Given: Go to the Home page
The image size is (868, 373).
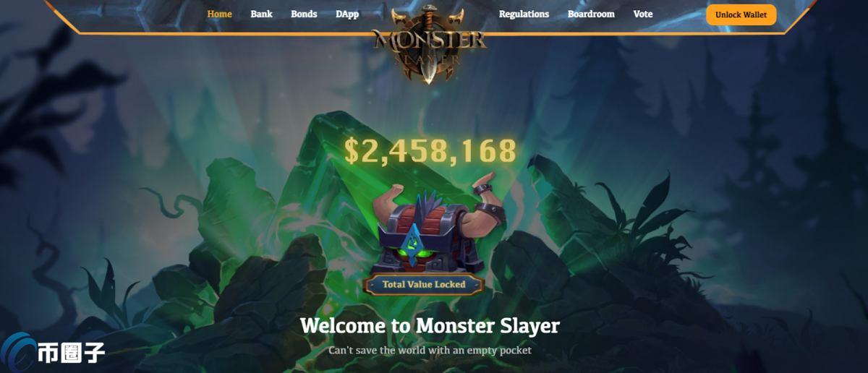Looking at the screenshot, I should coord(219,14).
